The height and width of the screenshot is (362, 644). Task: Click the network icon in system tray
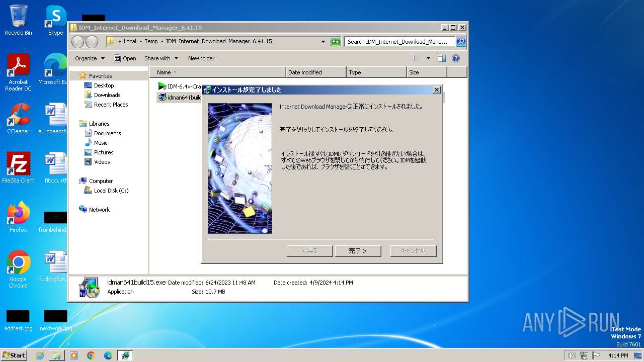pyautogui.click(x=584, y=355)
